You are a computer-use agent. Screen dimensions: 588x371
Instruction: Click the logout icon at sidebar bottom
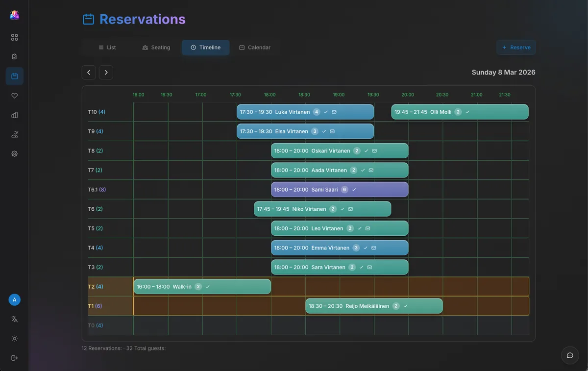tap(14, 357)
